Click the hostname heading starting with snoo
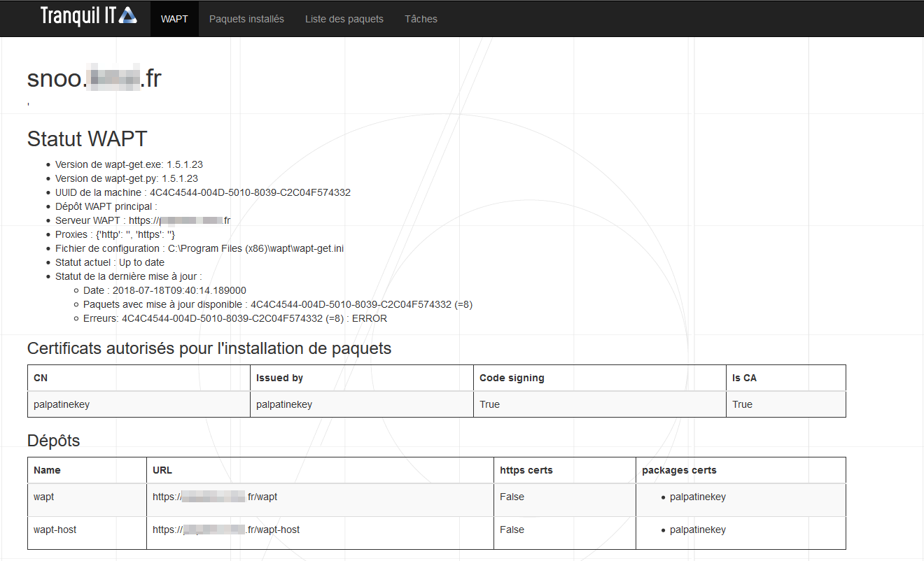The image size is (924, 561). (x=94, y=78)
